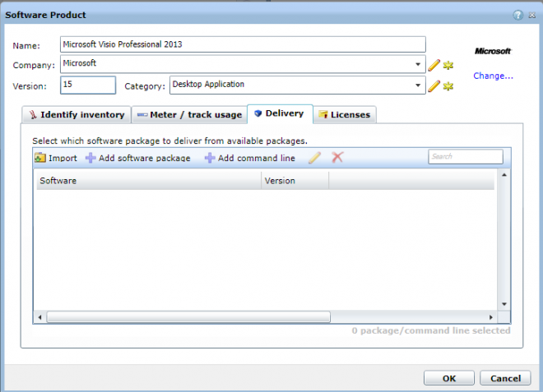This screenshot has width=543, height=392.
Task: Open the Company dropdown list
Action: click(x=418, y=64)
